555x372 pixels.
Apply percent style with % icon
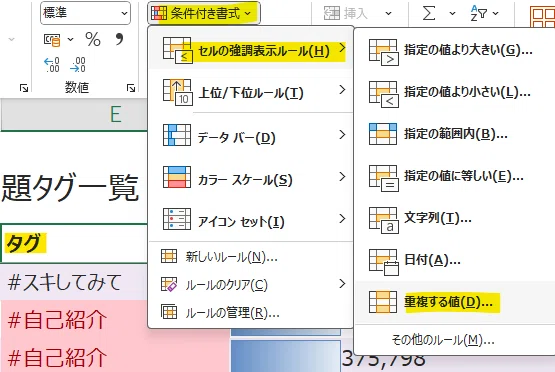(x=93, y=39)
